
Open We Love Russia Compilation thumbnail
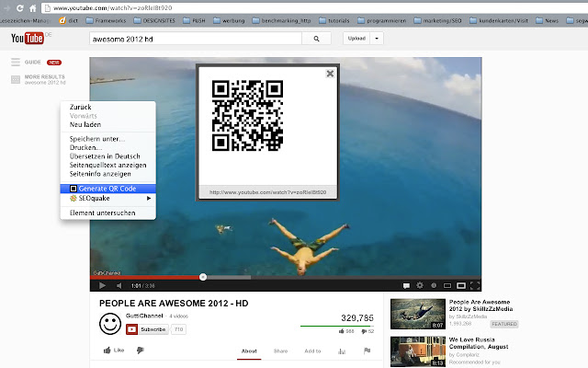pyautogui.click(x=416, y=351)
